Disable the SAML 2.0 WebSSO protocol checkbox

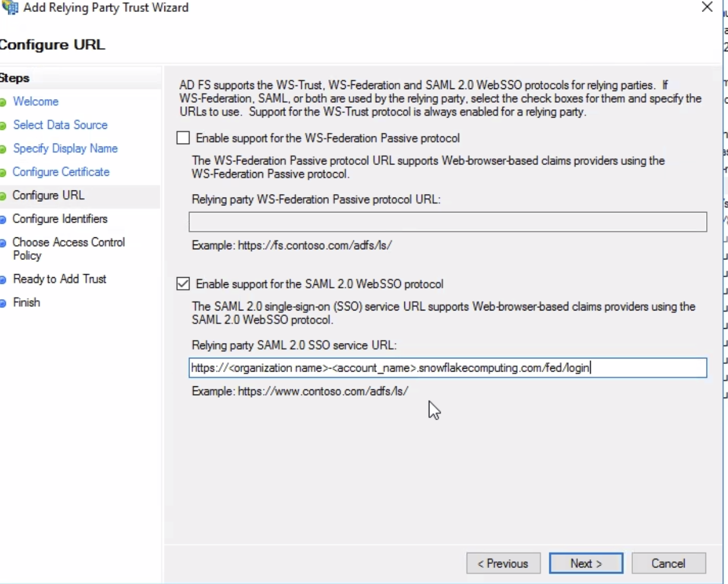coord(183,284)
